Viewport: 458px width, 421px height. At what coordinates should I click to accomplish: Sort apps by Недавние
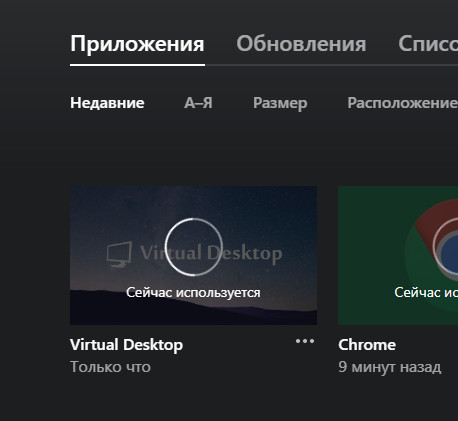(x=107, y=103)
